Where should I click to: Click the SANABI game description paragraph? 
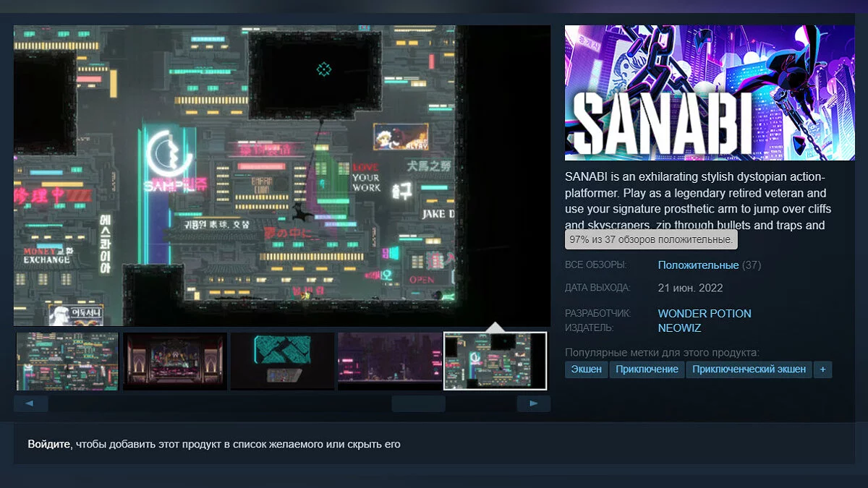pos(699,201)
